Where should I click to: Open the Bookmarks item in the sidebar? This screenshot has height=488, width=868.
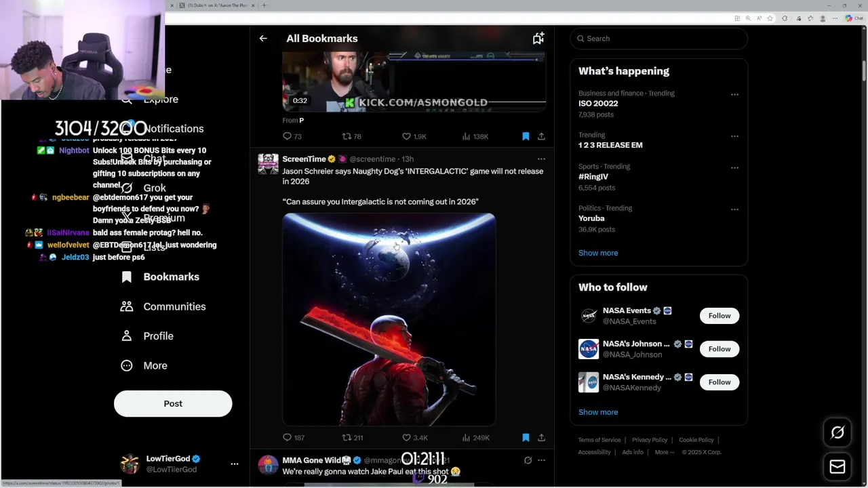[x=161, y=277]
